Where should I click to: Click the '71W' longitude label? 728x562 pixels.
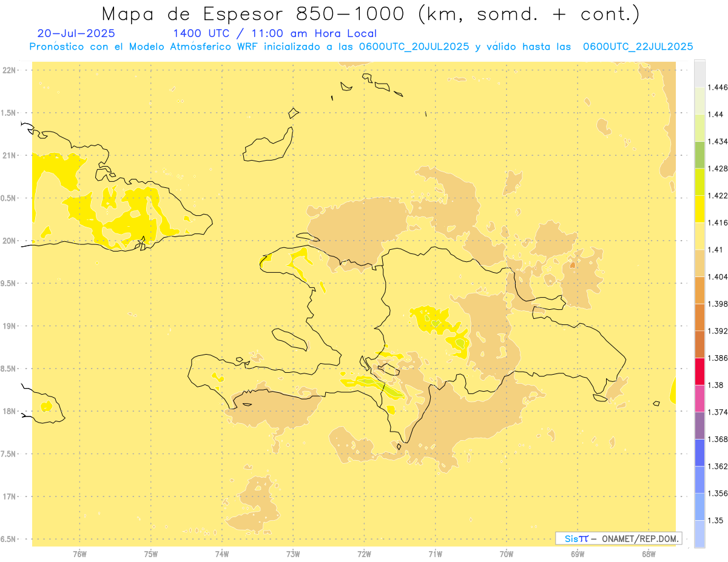tap(435, 554)
